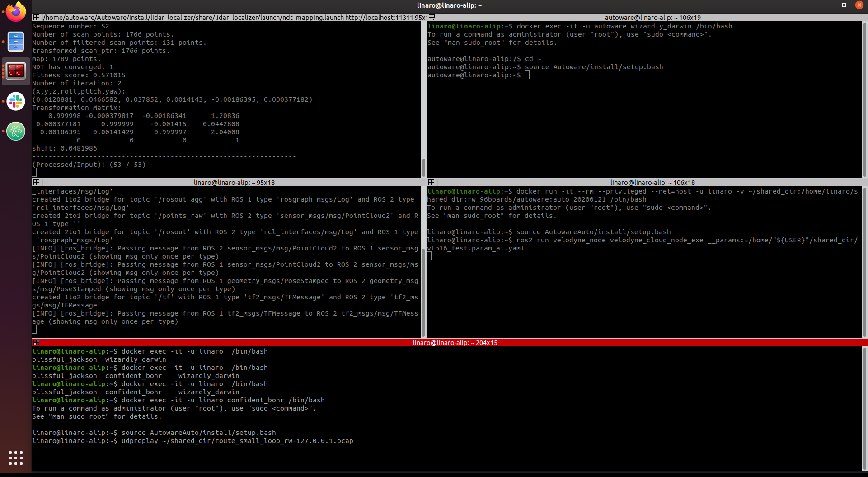Open the Atom editor from the dock

coord(16,131)
